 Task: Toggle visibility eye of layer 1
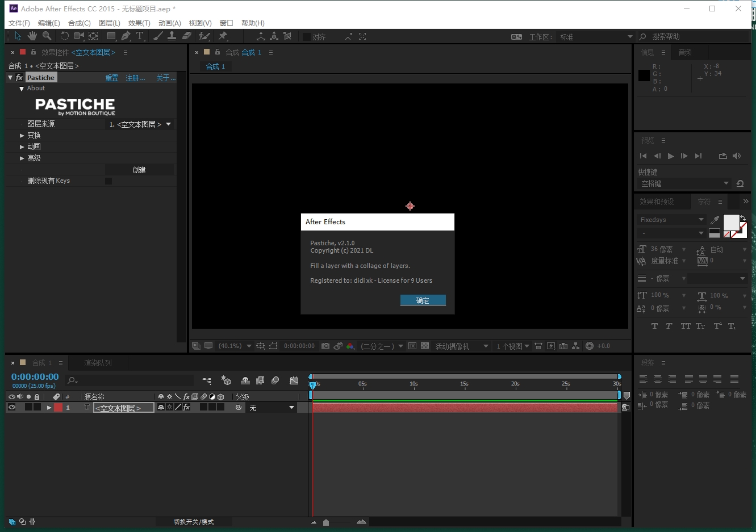11,407
